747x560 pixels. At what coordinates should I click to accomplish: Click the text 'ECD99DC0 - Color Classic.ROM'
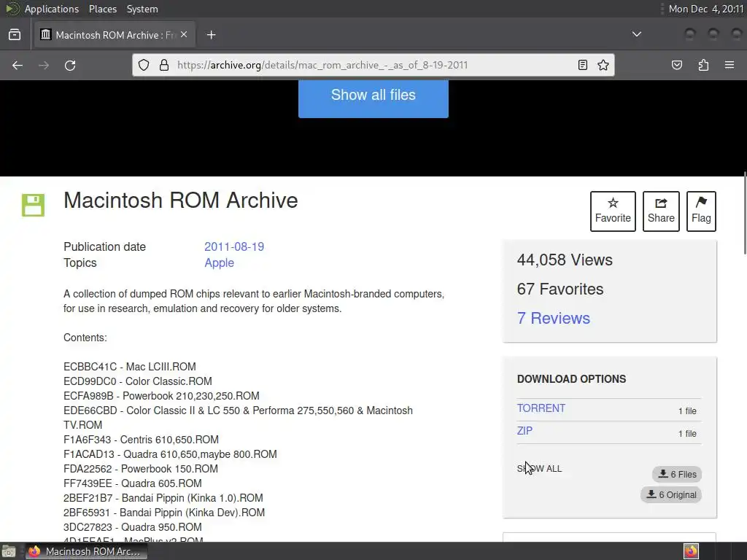coord(138,381)
